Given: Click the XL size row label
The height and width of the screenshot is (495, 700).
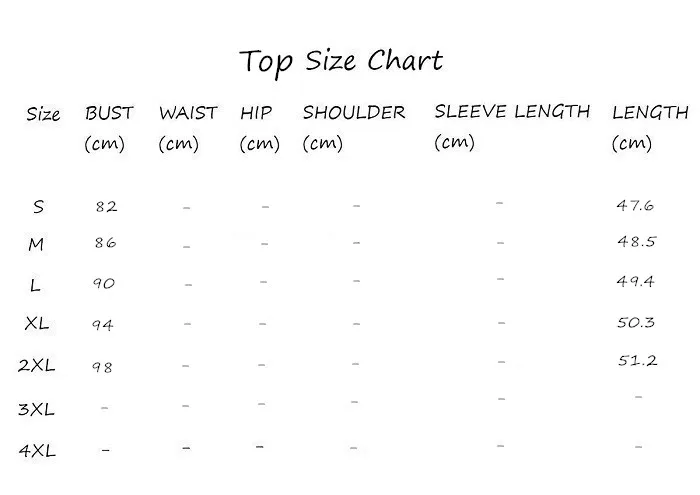Looking at the screenshot, I should tap(37, 323).
